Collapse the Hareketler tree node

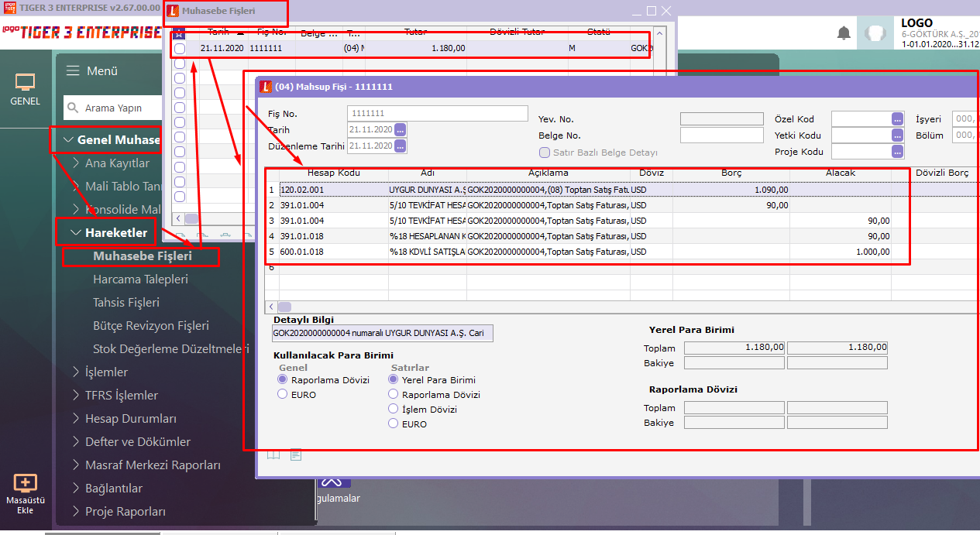(76, 233)
